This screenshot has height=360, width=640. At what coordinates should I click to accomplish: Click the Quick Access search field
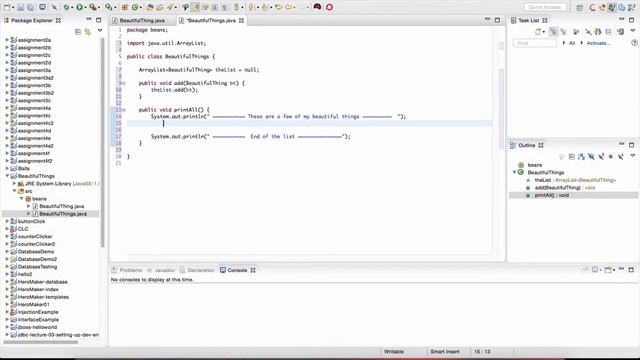point(545,7)
